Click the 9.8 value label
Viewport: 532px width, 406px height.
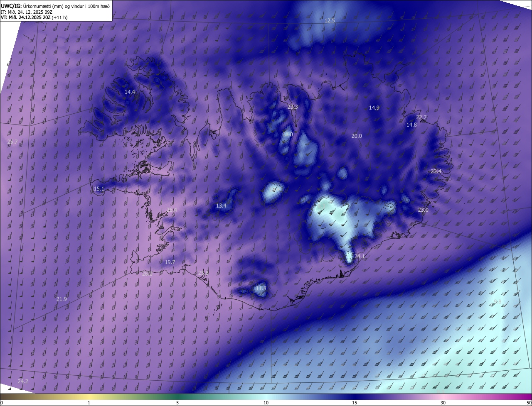coord(498,301)
